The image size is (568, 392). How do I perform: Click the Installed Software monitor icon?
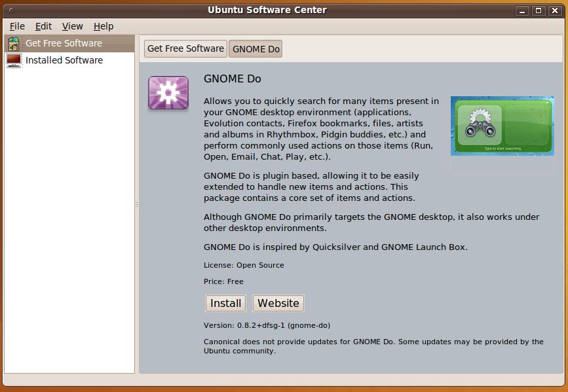pyautogui.click(x=14, y=60)
